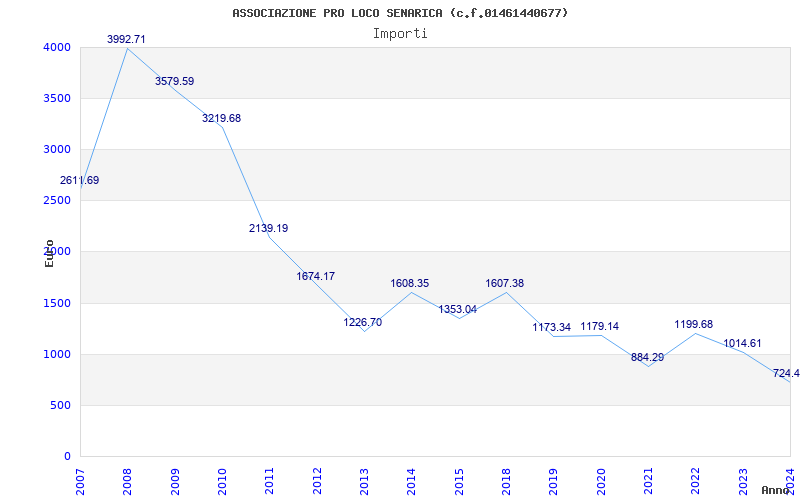
Task: Click the 3500 y-axis tick label
Action: point(55,98)
